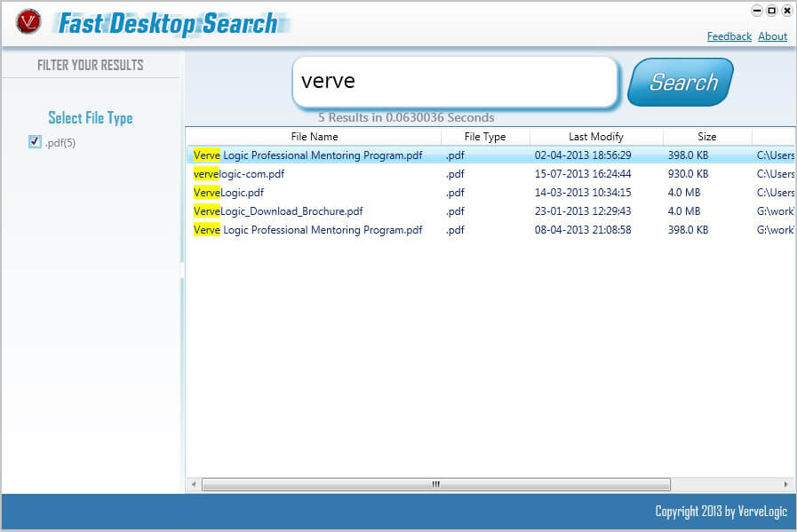This screenshot has height=532, width=797.
Task: Sort results by File Name column
Action: 314,137
